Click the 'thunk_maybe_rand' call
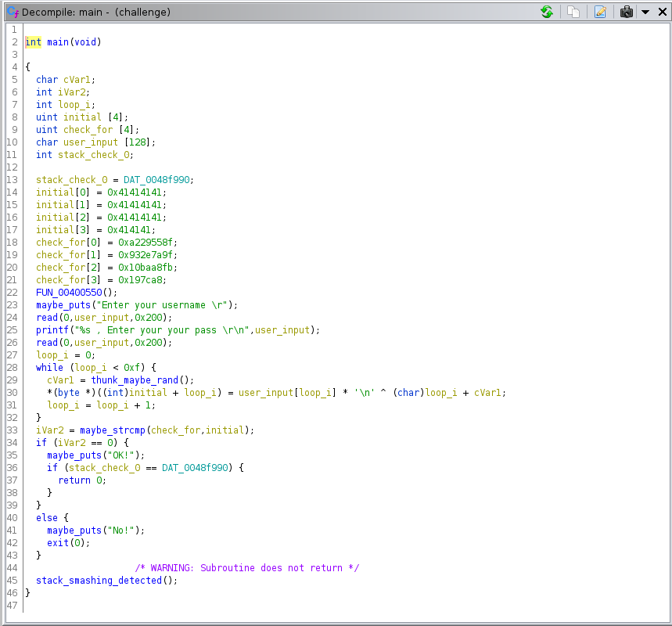Image resolution: width=672 pixels, height=626 pixels. [135, 380]
